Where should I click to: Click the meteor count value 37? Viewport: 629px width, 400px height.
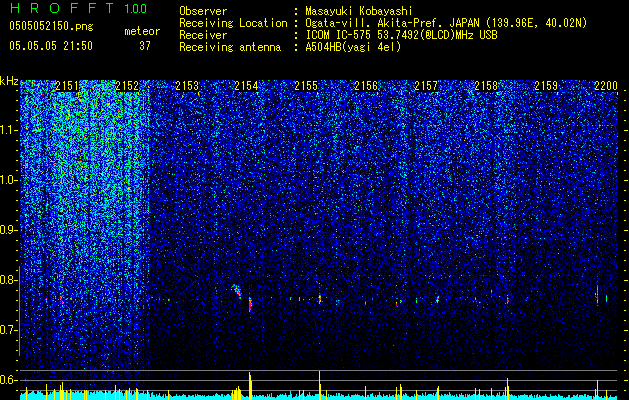coord(145,46)
